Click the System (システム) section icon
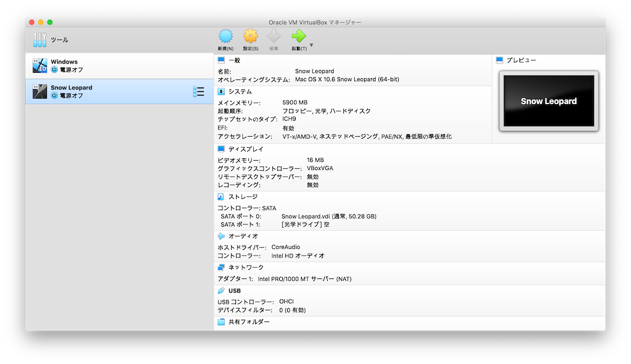Image resolution: width=631 pixels, height=364 pixels. pos(221,92)
